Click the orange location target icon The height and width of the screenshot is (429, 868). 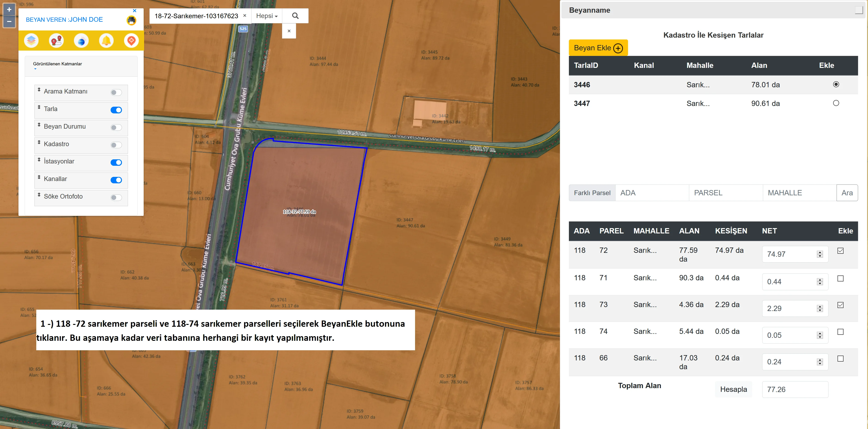click(131, 41)
